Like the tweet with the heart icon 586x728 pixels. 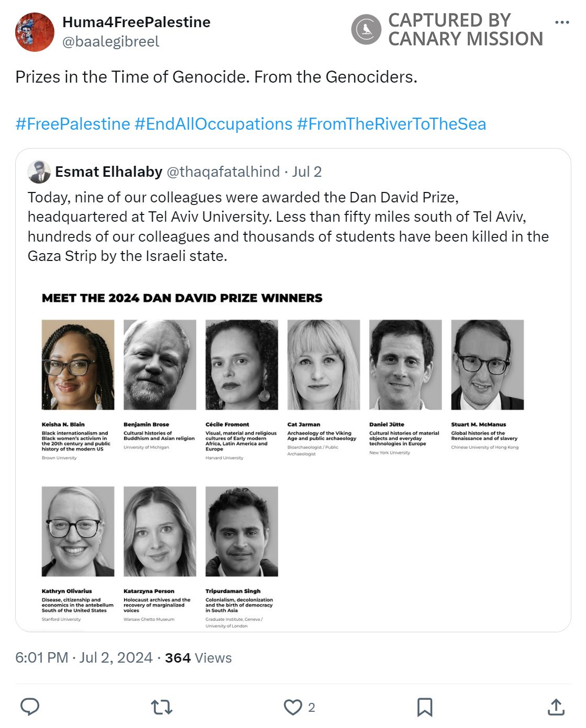[293, 707]
